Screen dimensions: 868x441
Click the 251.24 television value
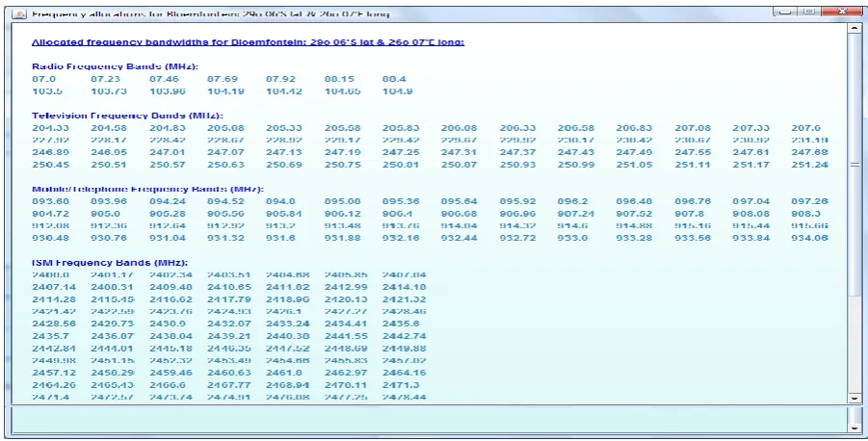(810, 165)
